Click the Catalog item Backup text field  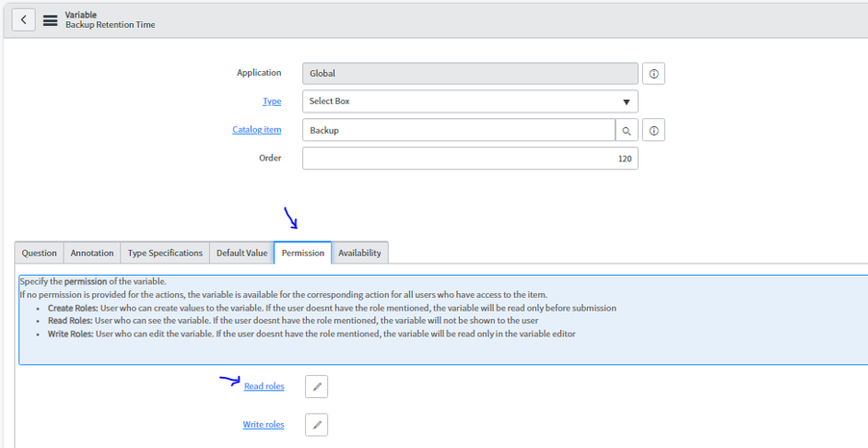(458, 130)
